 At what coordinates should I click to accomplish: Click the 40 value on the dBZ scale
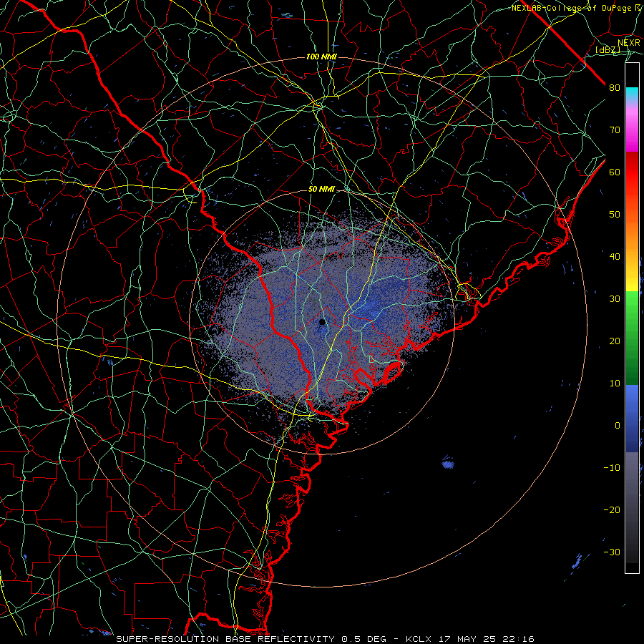pyautogui.click(x=615, y=257)
